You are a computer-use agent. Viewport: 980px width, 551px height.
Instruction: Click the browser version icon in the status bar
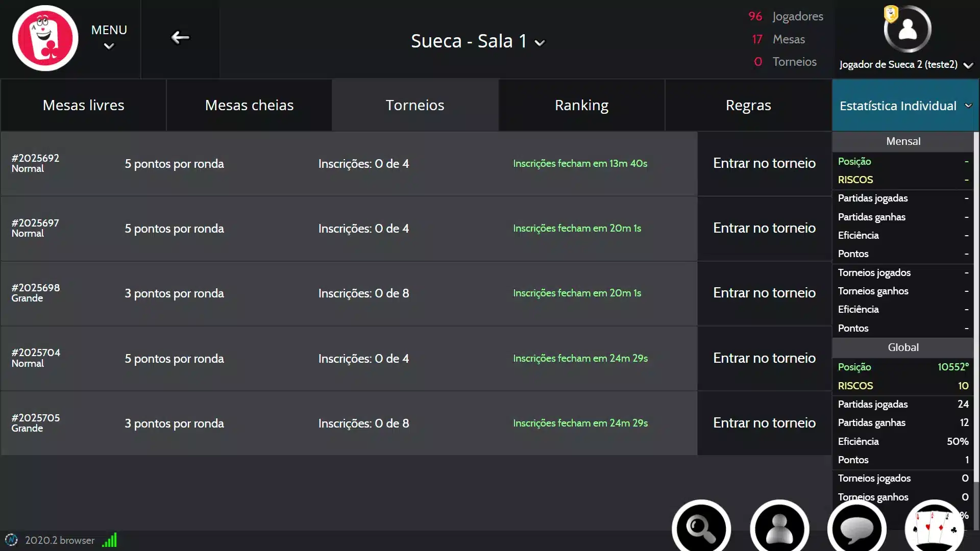tap(11, 540)
